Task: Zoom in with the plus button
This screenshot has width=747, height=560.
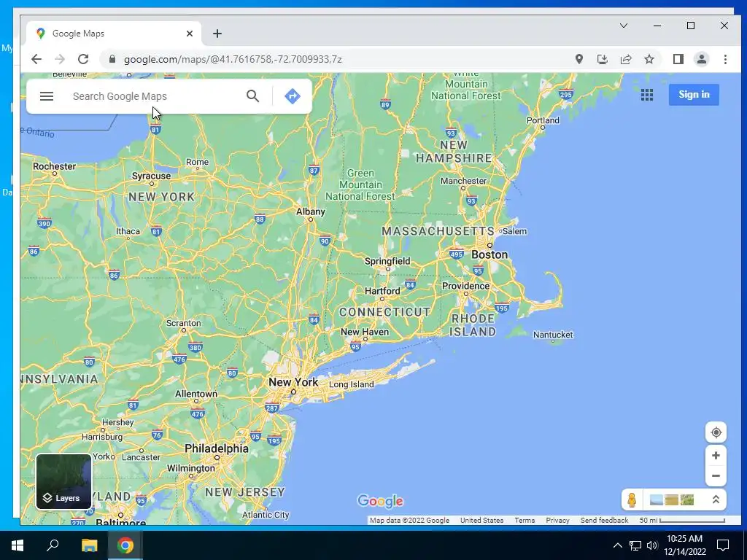Action: (x=716, y=456)
